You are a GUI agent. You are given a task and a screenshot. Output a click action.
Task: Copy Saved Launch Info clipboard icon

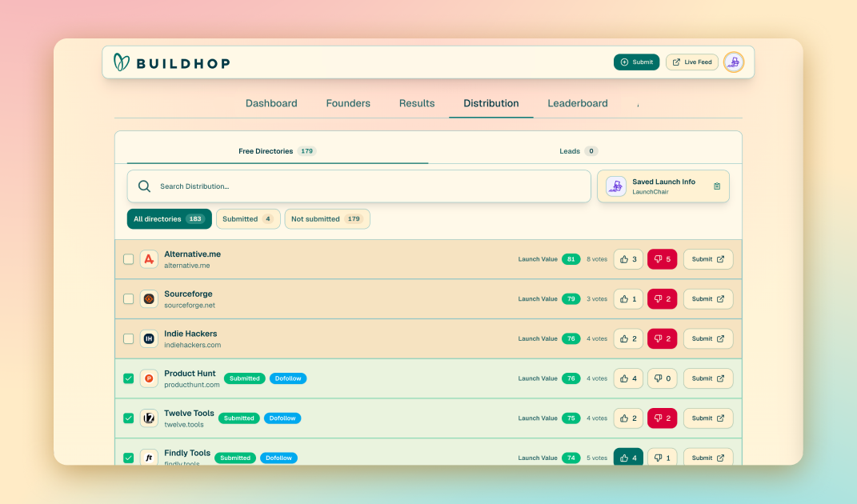[716, 186]
